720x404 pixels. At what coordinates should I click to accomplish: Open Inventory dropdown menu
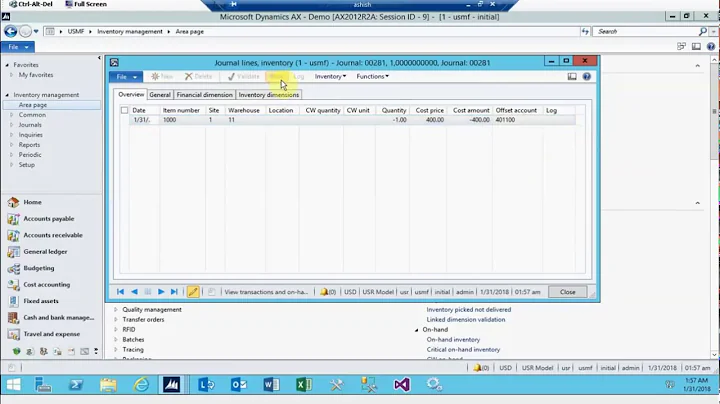coord(330,77)
